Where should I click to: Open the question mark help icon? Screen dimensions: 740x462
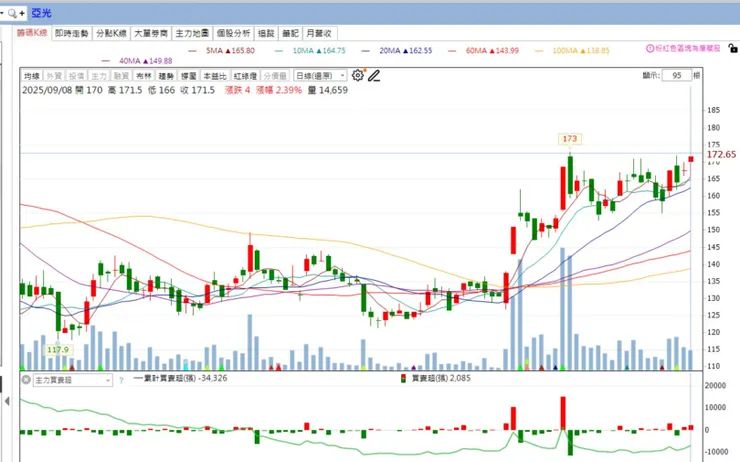coord(121,380)
